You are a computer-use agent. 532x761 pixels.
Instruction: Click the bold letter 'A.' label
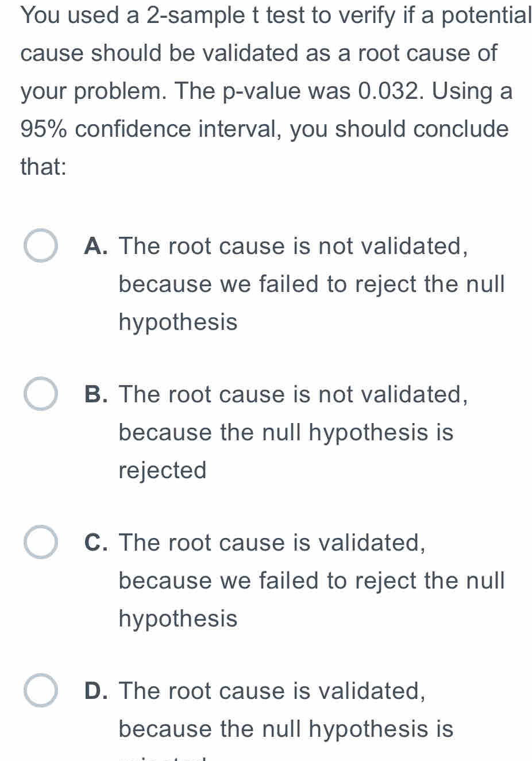[97, 246]
